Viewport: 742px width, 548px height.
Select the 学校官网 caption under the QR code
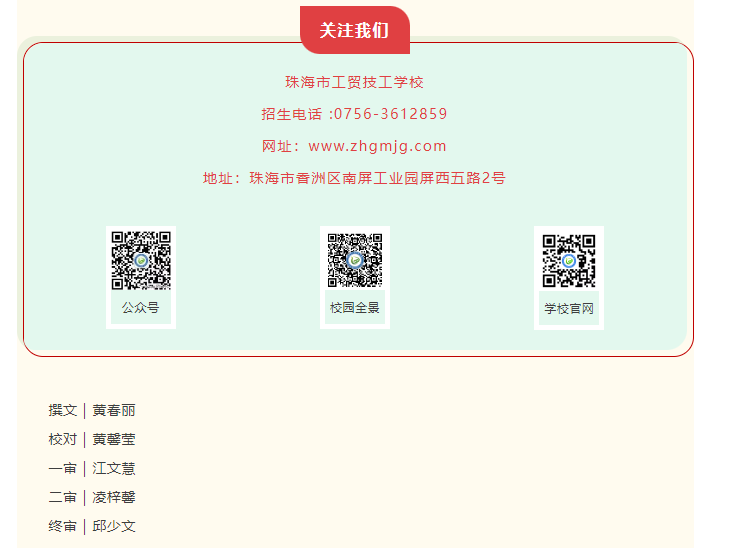(x=569, y=309)
